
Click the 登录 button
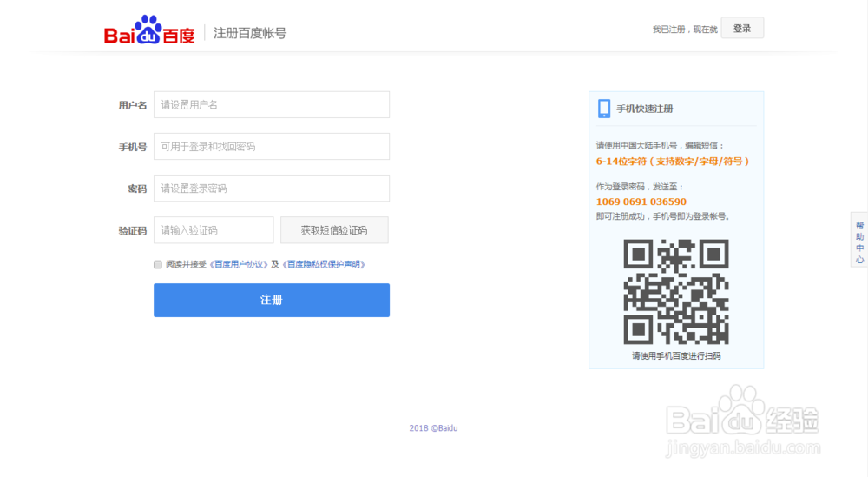tap(742, 29)
